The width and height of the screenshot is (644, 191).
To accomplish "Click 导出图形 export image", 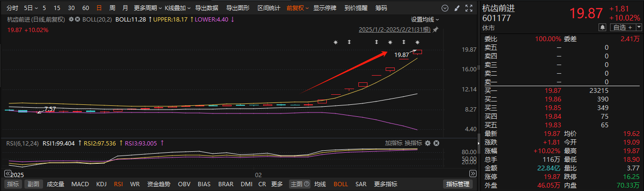I will 238,8.
